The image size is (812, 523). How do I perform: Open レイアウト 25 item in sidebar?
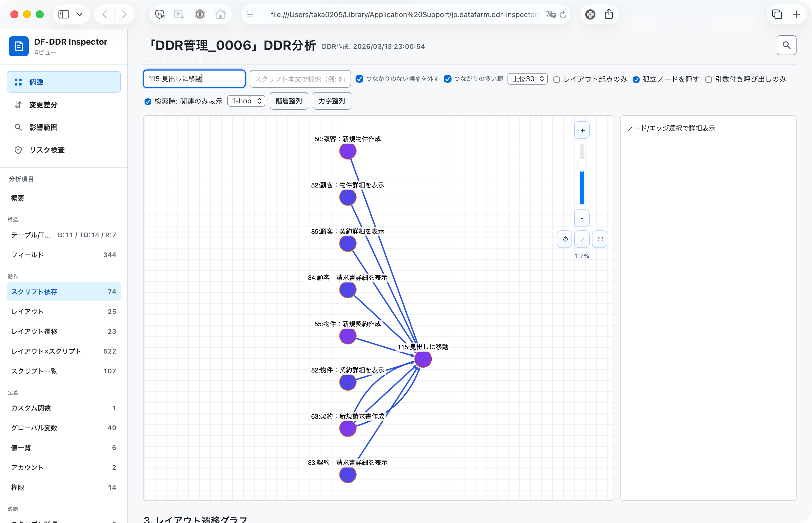(x=63, y=311)
